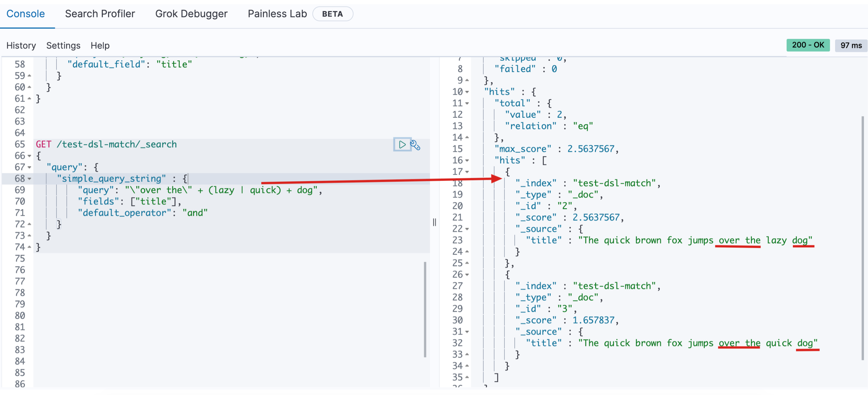Collapse the response hits array at line 16

[x=467, y=161]
